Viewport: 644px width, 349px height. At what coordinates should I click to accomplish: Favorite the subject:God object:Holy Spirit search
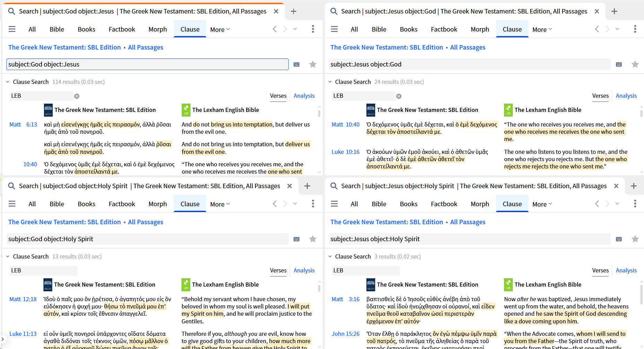point(313,239)
